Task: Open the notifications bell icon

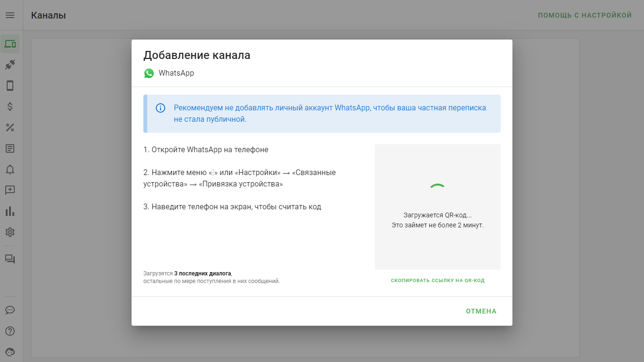Action: [10, 169]
